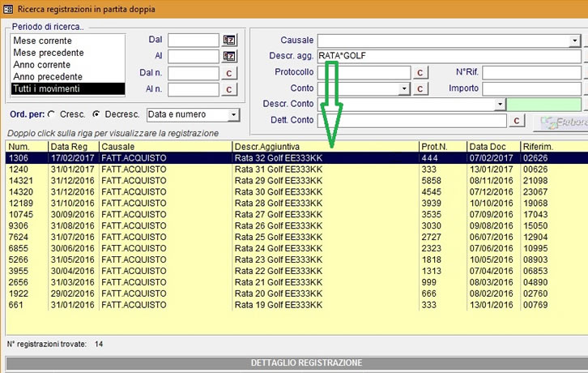Select Tutti i movimenti period
This screenshot has height=373, width=588.
67,88
